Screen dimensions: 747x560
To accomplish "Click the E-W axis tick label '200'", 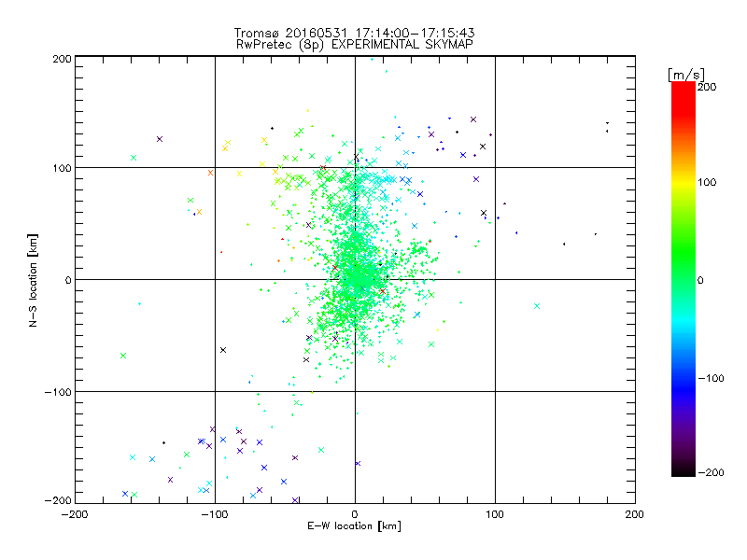I will coord(635,514).
